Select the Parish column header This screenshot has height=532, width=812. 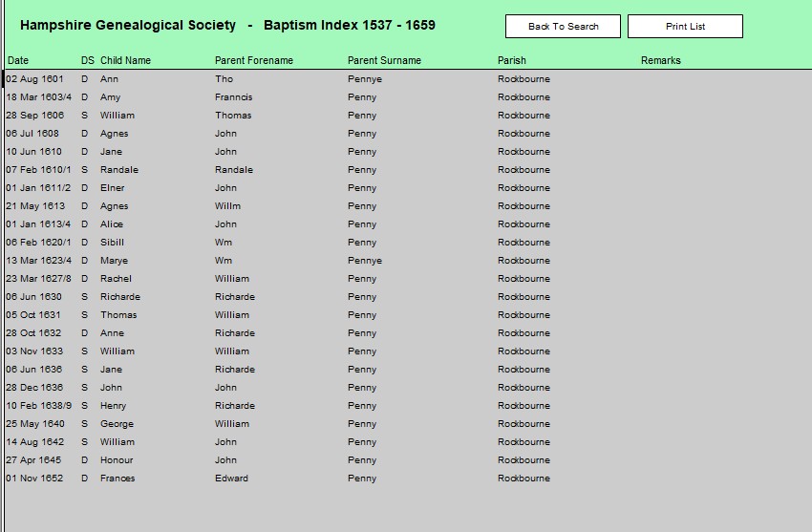click(x=511, y=60)
